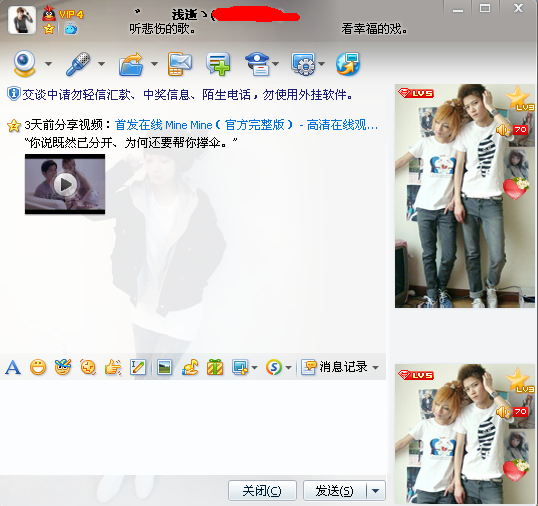The width and height of the screenshot is (538, 506).
Task: Click the VIP 4 penguin badge
Action: 63,14
